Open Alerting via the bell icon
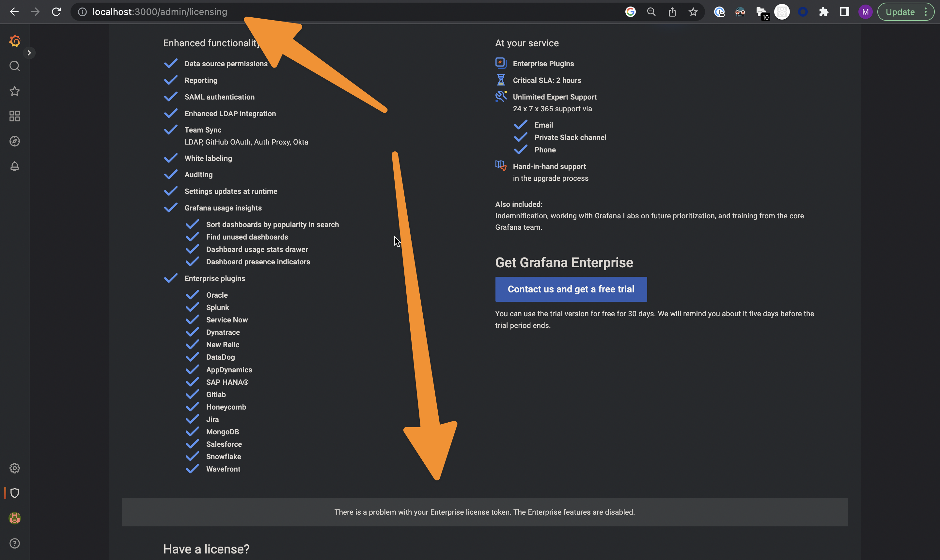This screenshot has height=560, width=940. [x=15, y=166]
